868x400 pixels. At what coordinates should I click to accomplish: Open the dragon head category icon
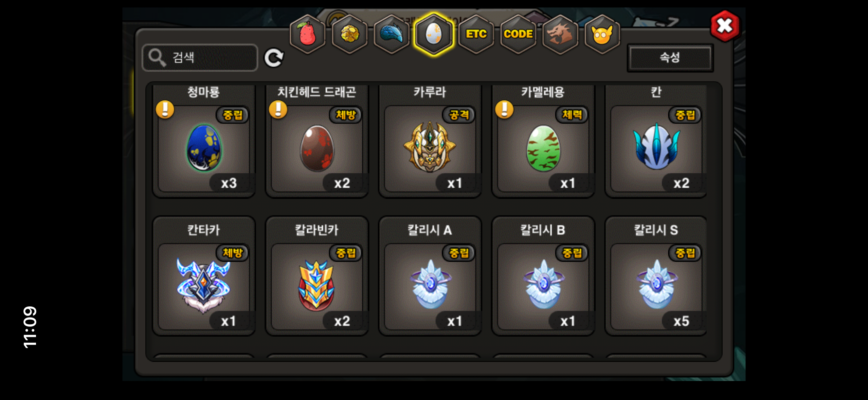pyautogui.click(x=560, y=34)
